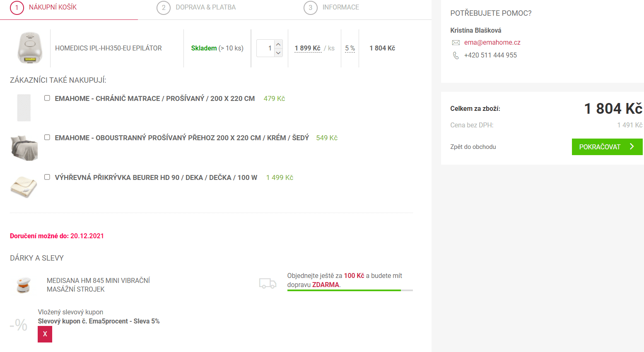The image size is (644, 352).
Task: Open Oboustranný prošívaný přehoz product link
Action: coord(182,138)
